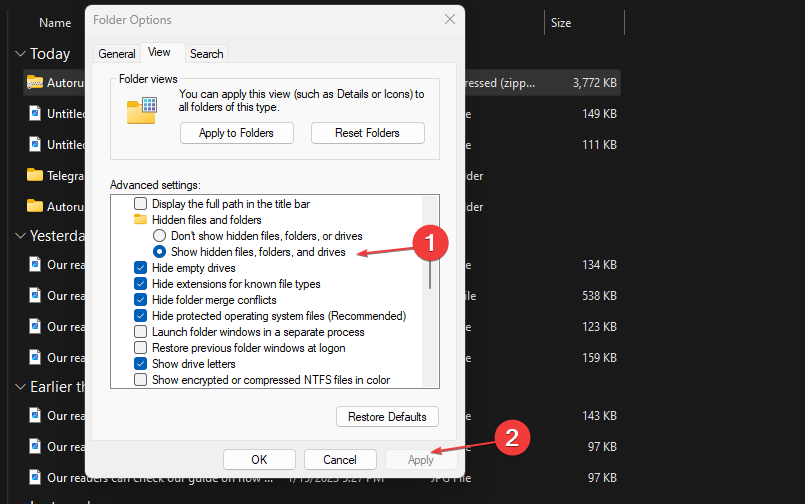805x504 pixels.
Task: Select the file icon in the 143 KB row
Action: [x=34, y=415]
